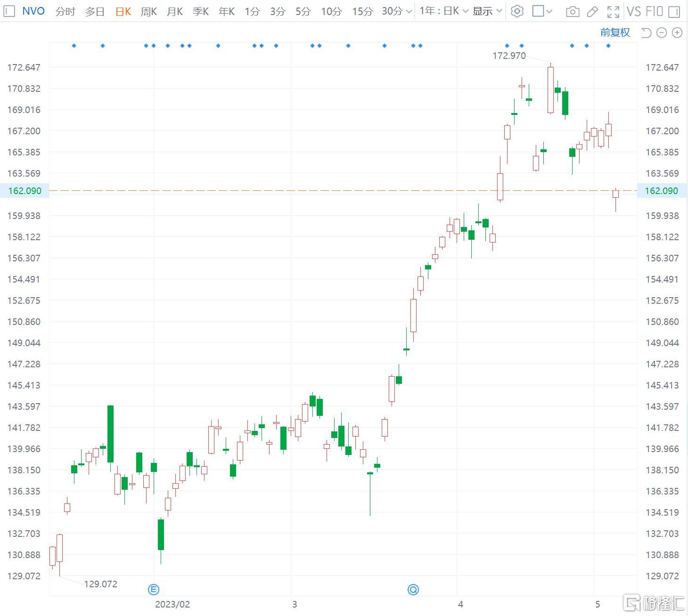Take a chart snapshot with camera icon
This screenshot has width=688, height=616.
tap(573, 11)
